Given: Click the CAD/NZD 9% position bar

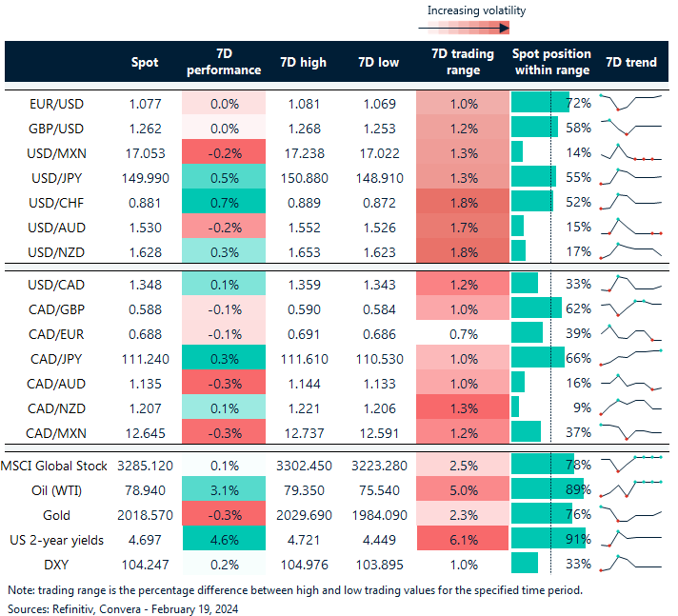Looking at the screenshot, I should click(515, 407).
